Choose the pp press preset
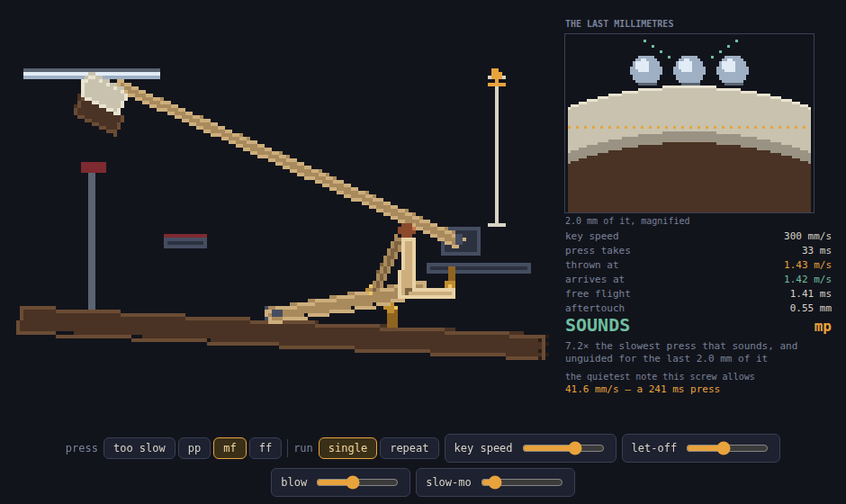 194,448
